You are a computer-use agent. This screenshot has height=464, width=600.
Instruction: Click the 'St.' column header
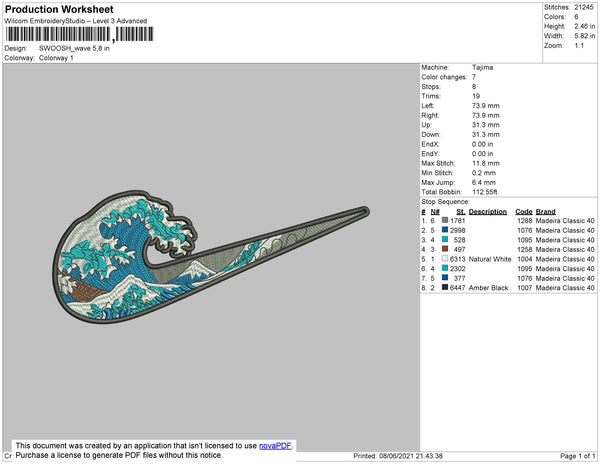pos(461,212)
